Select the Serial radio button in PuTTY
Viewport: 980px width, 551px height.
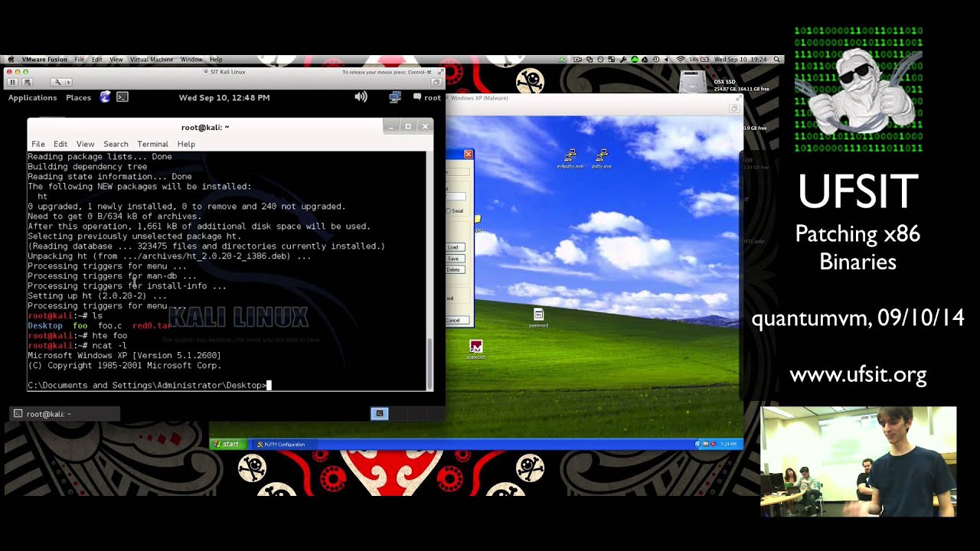pyautogui.click(x=448, y=211)
